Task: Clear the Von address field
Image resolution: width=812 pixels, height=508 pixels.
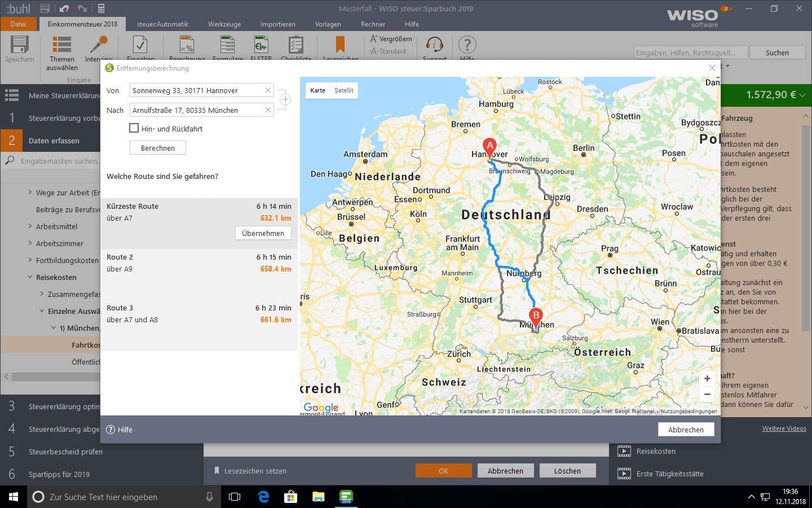Action: (268, 90)
